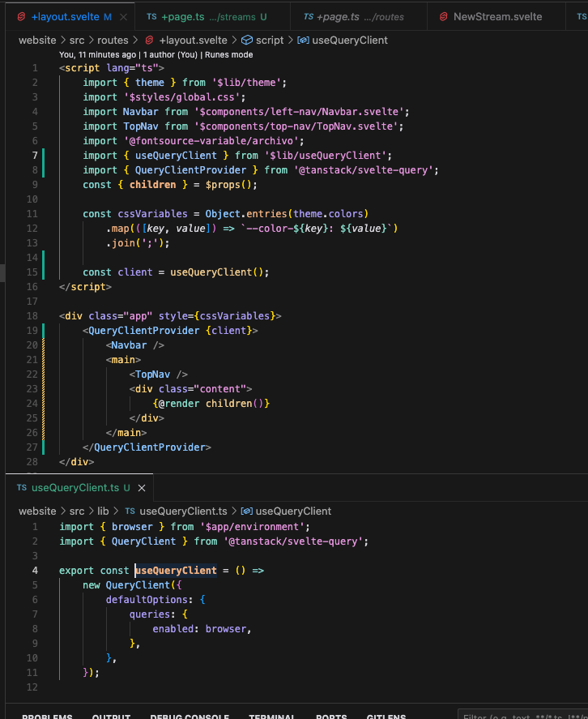Click 'website' in the lower editor breadcrumb

[37, 511]
